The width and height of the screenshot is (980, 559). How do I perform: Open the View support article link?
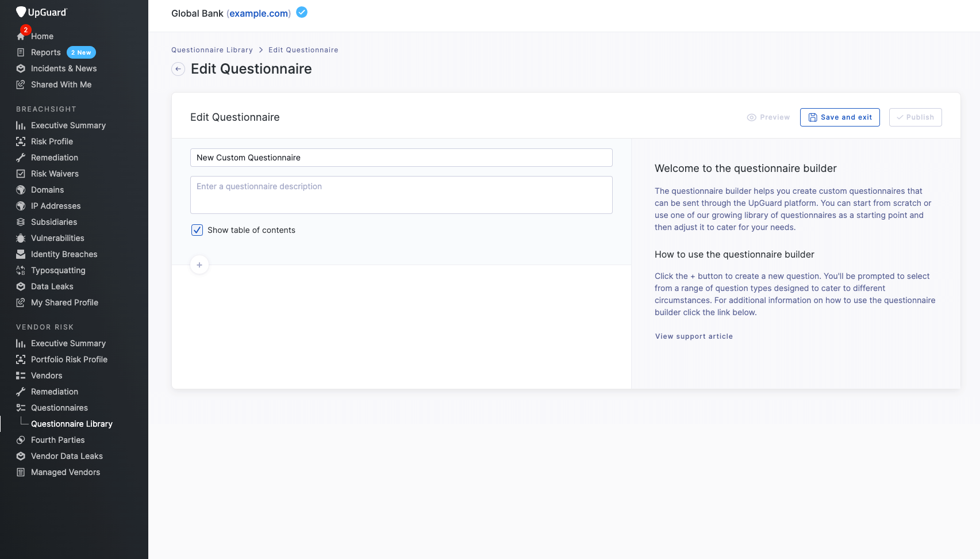[694, 336]
